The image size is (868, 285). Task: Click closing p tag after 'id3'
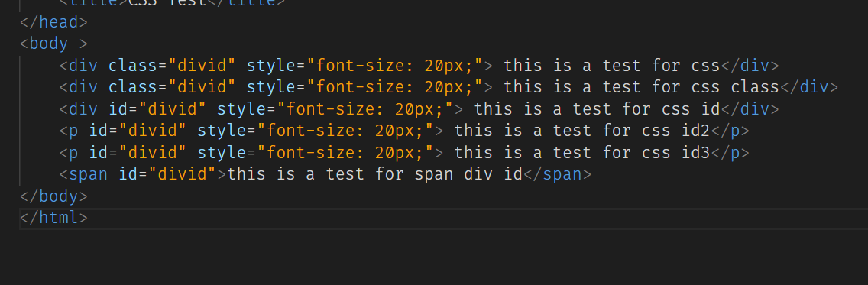(x=730, y=153)
